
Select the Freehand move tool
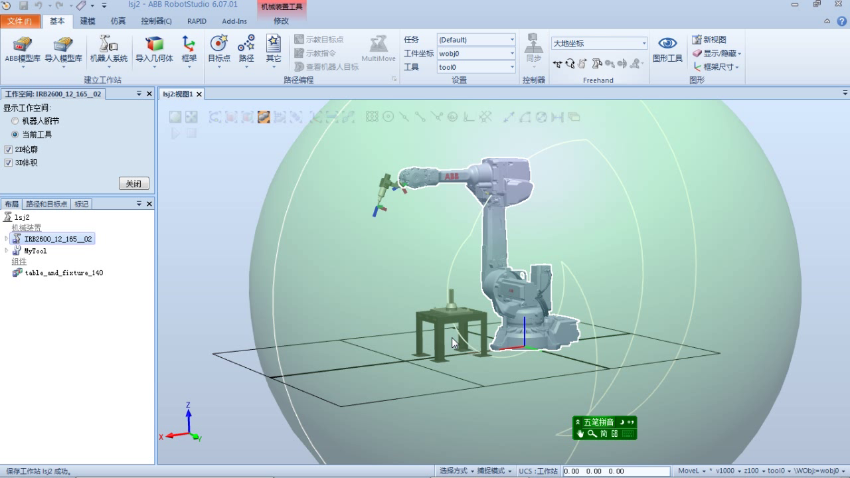[x=557, y=64]
